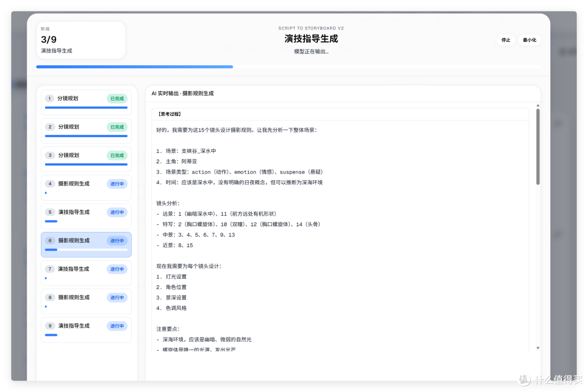This screenshot has height=392, width=588.
Task: Select step 2 分镜规划 card
Action: (86, 131)
